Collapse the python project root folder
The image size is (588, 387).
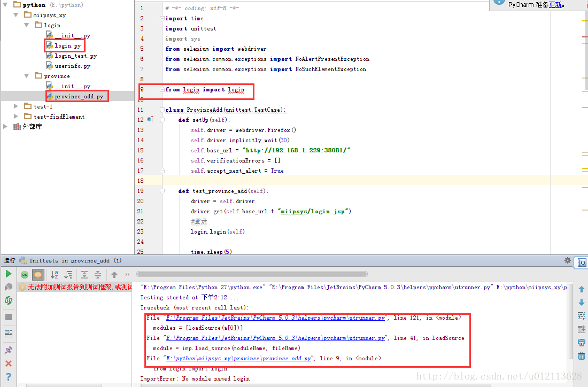5,5
